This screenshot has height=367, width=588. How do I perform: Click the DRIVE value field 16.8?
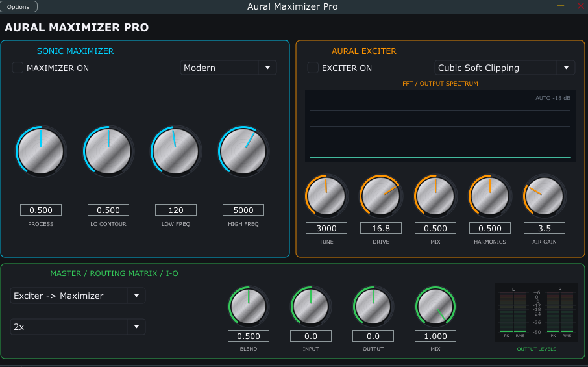pyautogui.click(x=380, y=228)
